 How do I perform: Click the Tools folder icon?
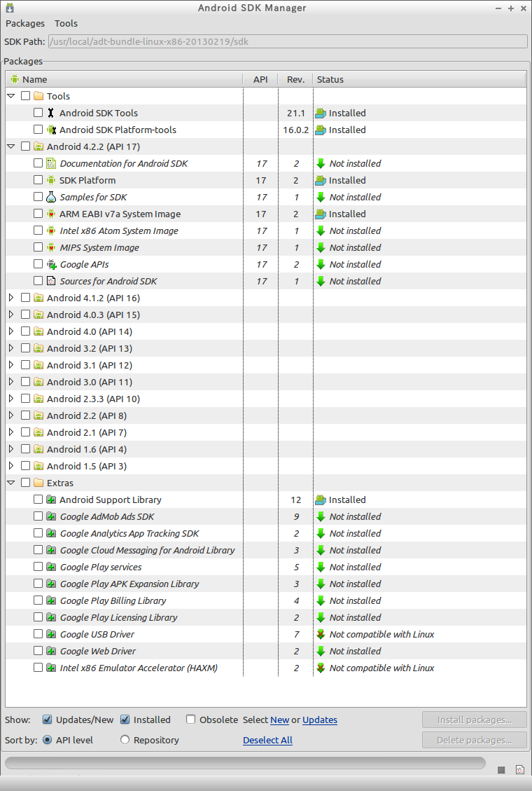click(x=38, y=96)
